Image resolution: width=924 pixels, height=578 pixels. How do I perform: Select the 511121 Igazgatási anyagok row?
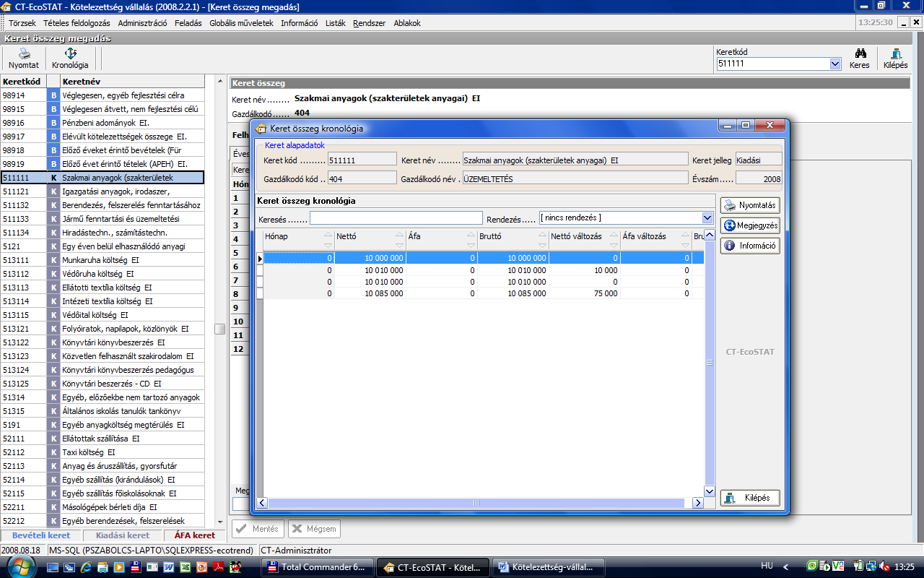tap(103, 191)
